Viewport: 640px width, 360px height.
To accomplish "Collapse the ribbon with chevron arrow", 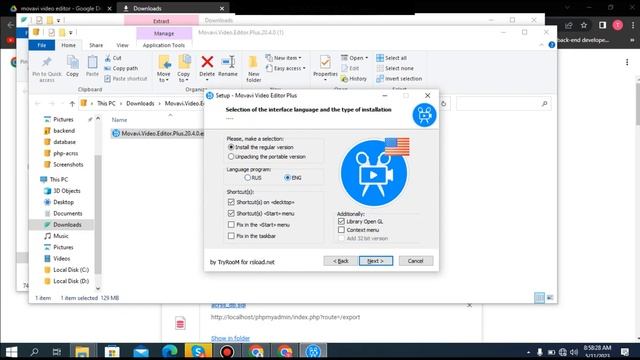I will click(541, 45).
